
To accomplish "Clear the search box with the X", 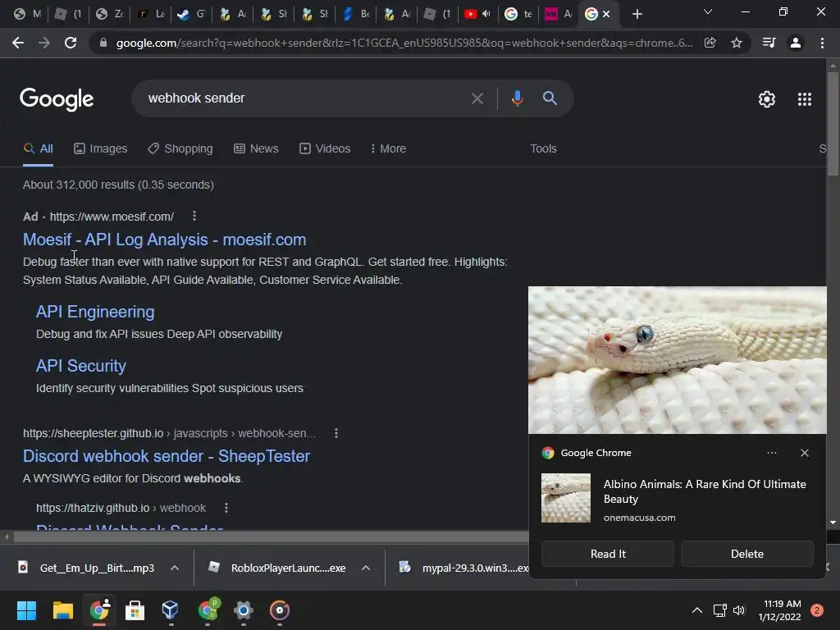I will (x=477, y=98).
